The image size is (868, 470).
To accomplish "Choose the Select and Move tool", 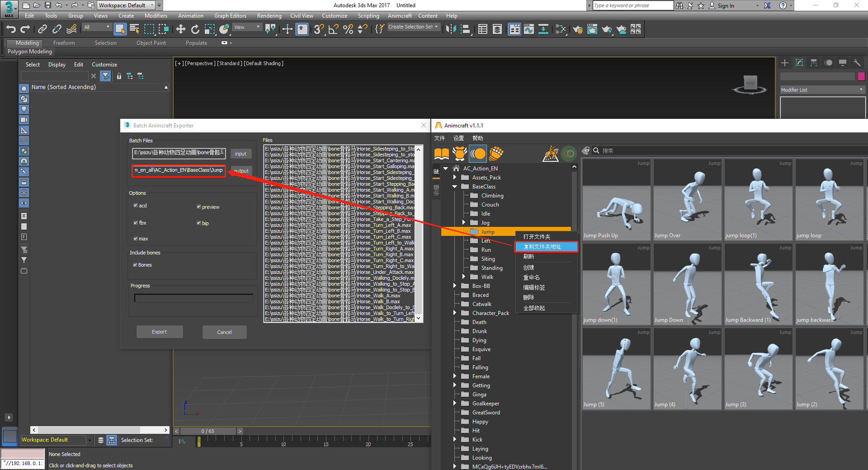I will [181, 29].
